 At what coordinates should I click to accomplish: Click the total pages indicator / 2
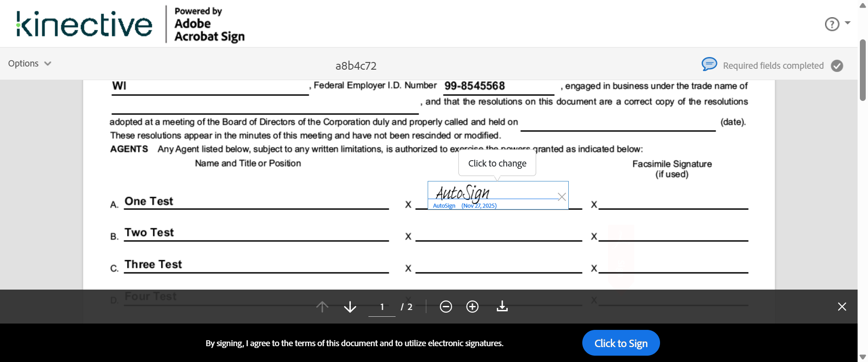click(x=406, y=307)
